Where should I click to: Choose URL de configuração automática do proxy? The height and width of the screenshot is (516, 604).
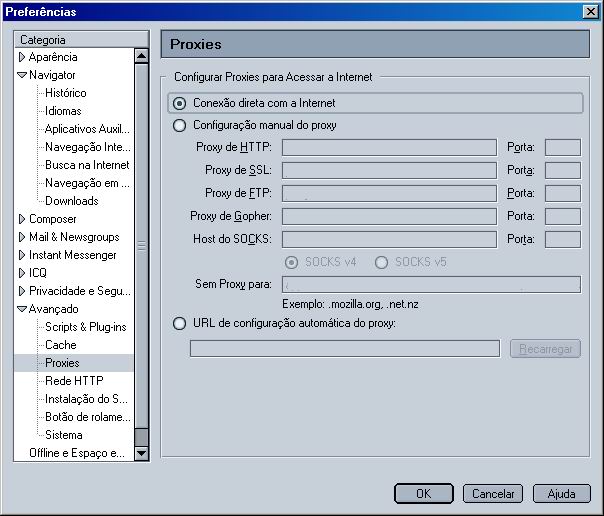click(180, 323)
